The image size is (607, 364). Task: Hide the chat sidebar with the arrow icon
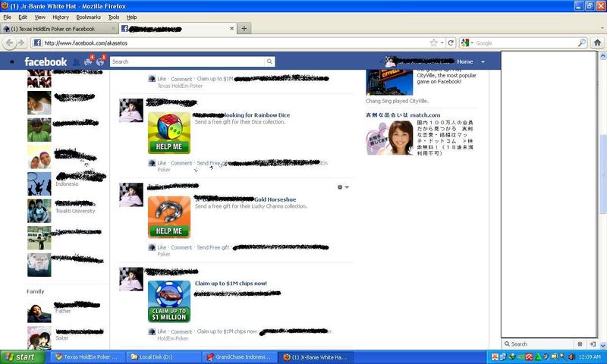pyautogui.click(x=593, y=344)
